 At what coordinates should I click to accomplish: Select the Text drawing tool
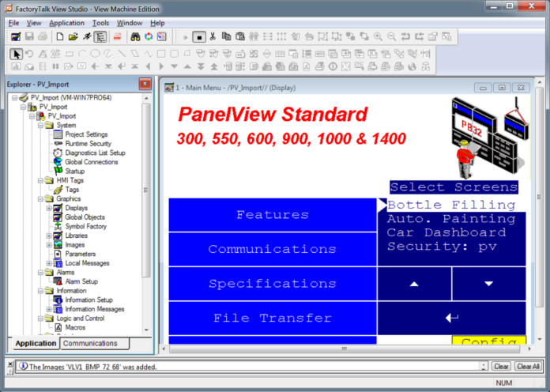pyautogui.click(x=43, y=54)
